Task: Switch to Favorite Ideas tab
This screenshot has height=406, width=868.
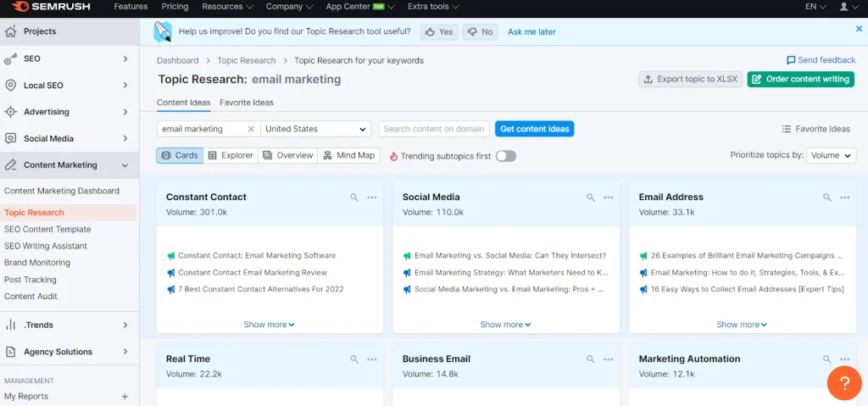Action: click(247, 103)
